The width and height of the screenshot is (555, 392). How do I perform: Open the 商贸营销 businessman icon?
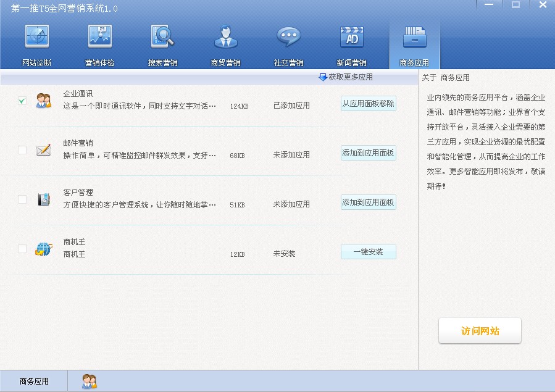(225, 37)
